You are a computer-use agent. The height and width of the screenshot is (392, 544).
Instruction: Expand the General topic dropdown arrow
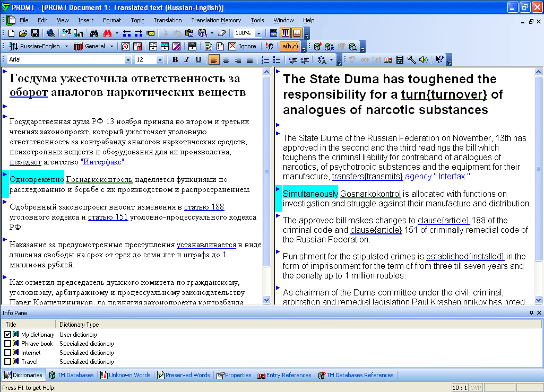[x=111, y=47]
